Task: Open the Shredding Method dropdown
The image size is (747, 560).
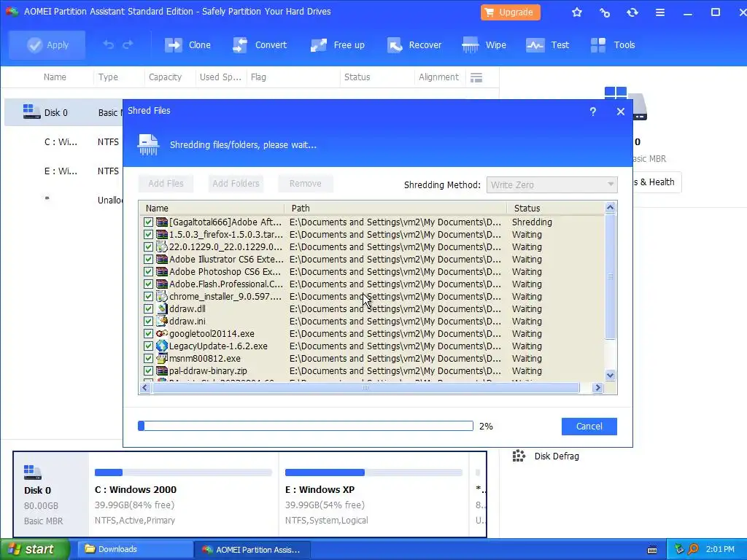Action: (x=551, y=184)
